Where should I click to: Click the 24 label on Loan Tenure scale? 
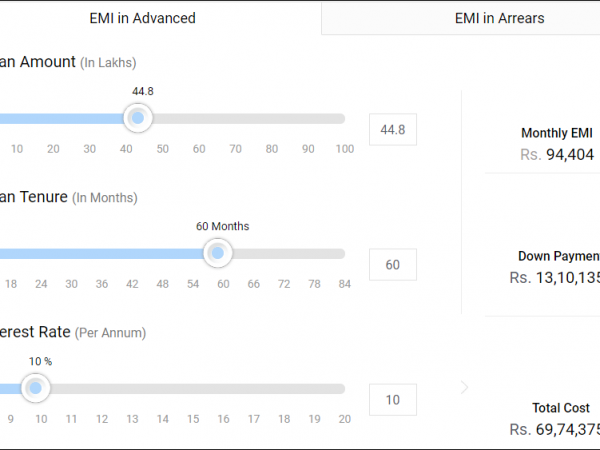click(41, 284)
